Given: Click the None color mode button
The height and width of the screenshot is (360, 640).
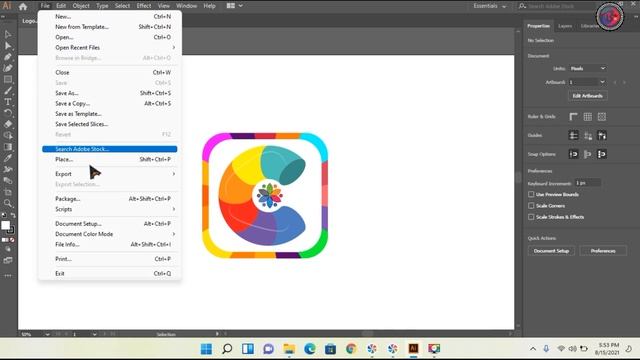Looking at the screenshot, I should [12, 240].
